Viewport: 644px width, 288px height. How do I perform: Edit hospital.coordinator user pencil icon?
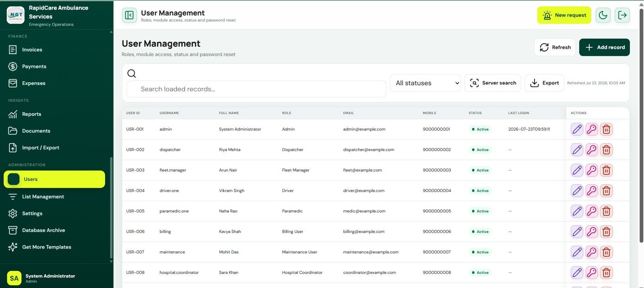pos(577,273)
